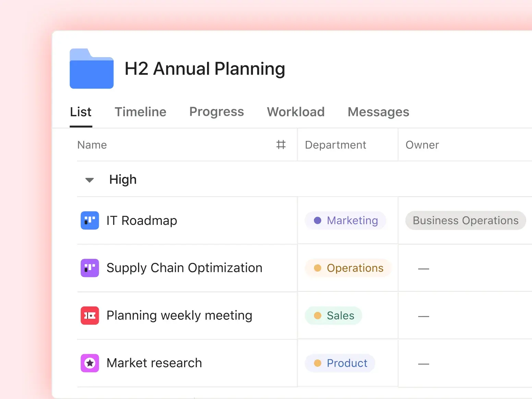The height and width of the screenshot is (399, 532).
Task: Select the Operations department tag
Action: coord(348,268)
